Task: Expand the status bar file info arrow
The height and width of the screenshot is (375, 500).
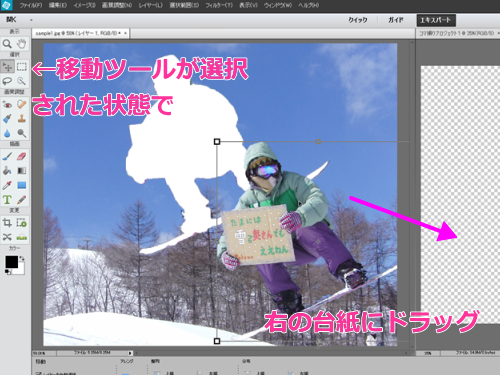Action: click(130, 353)
